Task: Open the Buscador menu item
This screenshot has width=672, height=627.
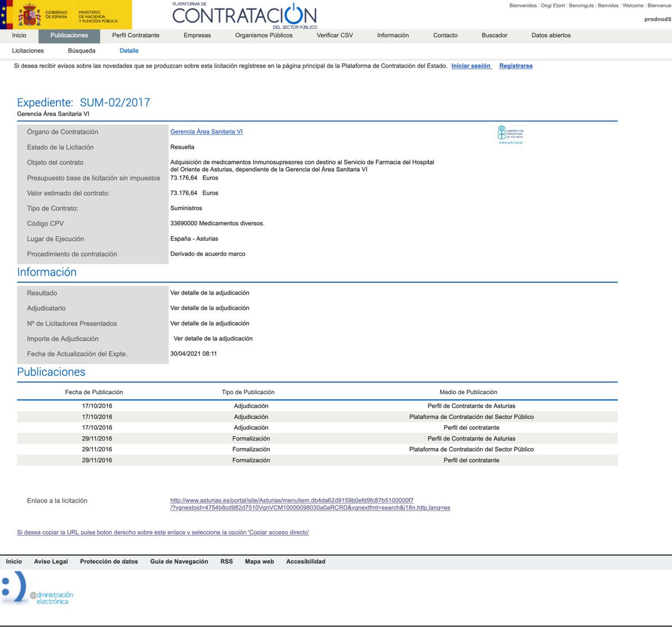Action: [494, 35]
